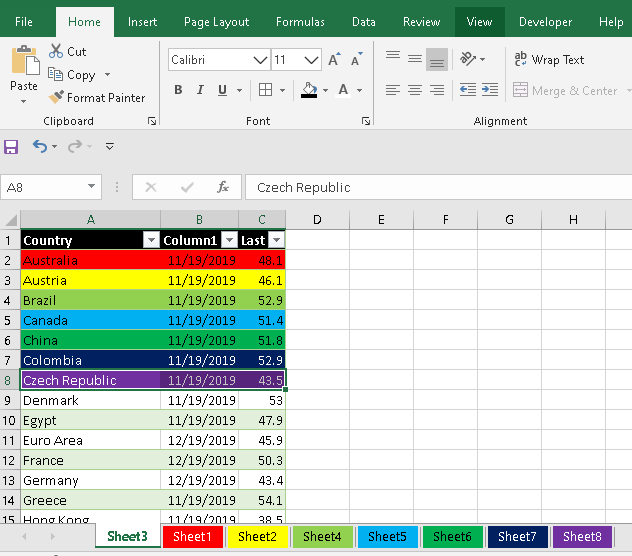Decrease font size with small A icon
This screenshot has height=556, width=632.
pyautogui.click(x=356, y=60)
